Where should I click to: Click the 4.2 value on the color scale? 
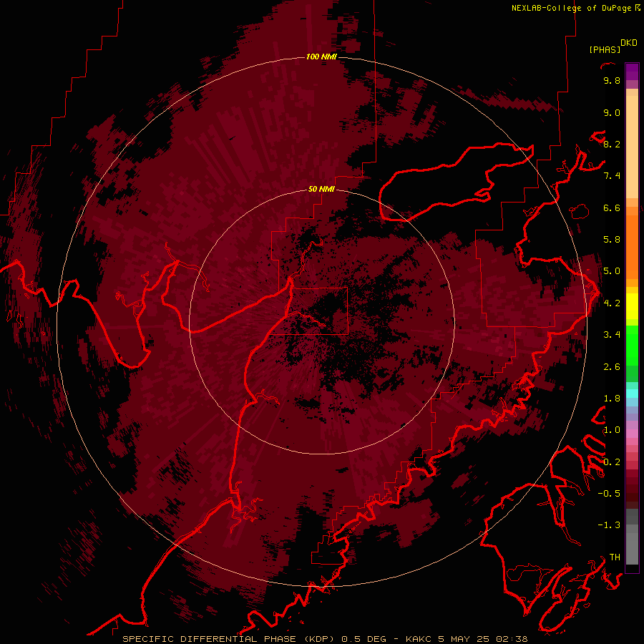(x=612, y=303)
